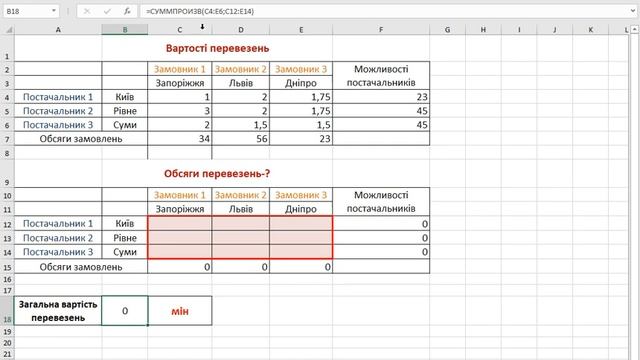The width and height of the screenshot is (640, 360).
Task: Click 'Обсяги замовлень' label in row 7
Action: pos(81,139)
